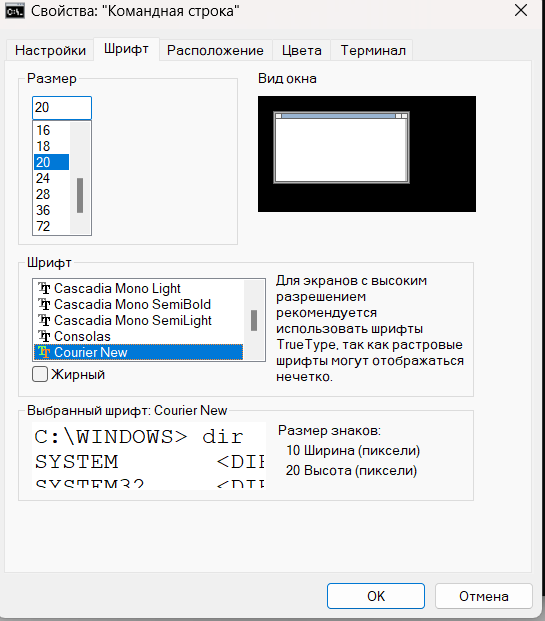Image resolution: width=545 pixels, height=621 pixels.
Task: Select font size 16
Action: coord(51,130)
